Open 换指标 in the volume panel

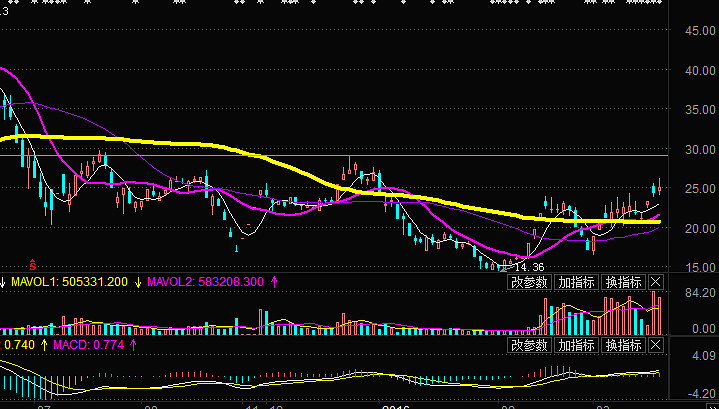pyautogui.click(x=623, y=282)
